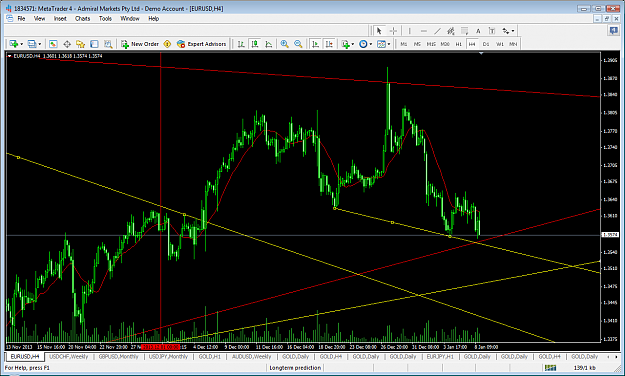Screen dimensions: 625x376
Task: Open the Charts menu
Action: [x=83, y=18]
